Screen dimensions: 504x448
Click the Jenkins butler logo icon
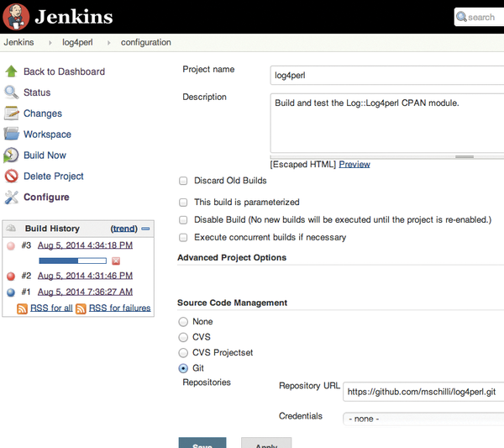tap(16, 17)
